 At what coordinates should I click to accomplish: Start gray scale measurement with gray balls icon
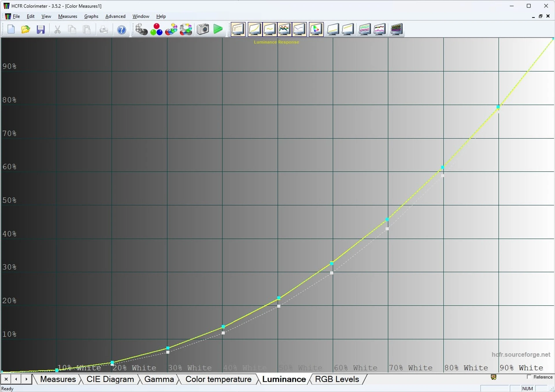click(x=141, y=29)
